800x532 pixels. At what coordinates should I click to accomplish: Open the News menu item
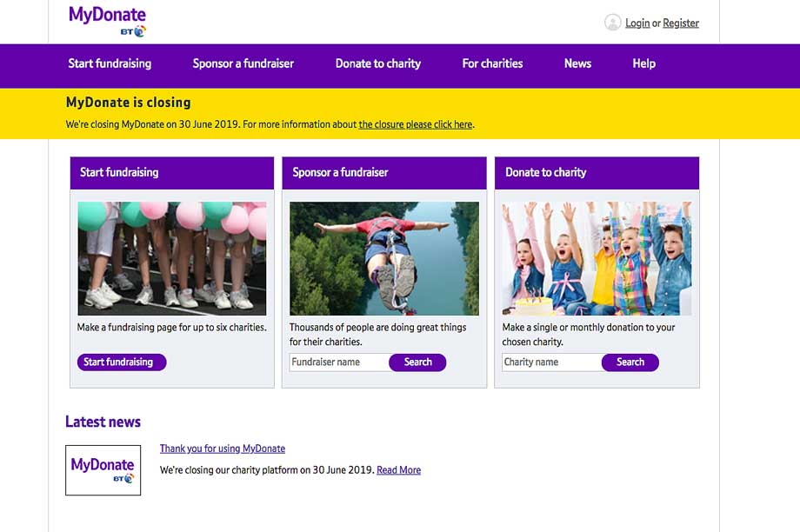(577, 63)
